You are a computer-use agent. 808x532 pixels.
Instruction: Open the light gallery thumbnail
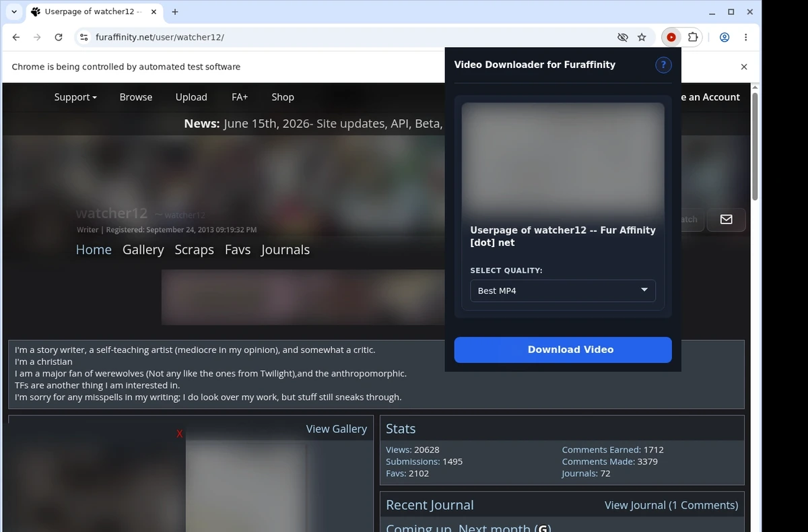pyautogui.click(x=246, y=486)
